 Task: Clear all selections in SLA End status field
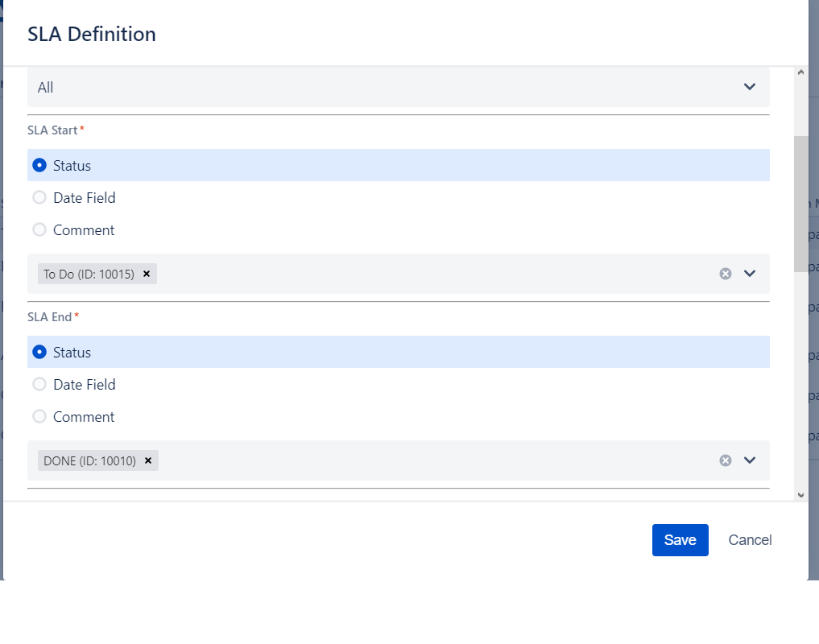click(x=726, y=460)
